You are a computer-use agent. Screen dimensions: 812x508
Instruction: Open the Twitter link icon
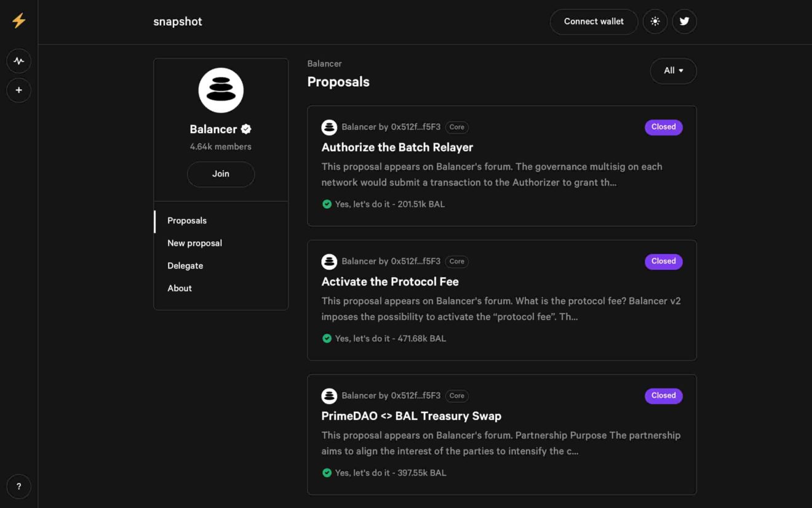point(684,22)
